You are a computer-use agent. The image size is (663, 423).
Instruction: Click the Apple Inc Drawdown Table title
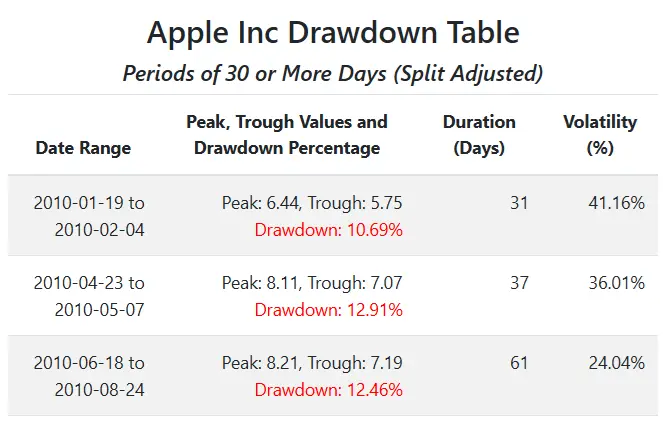tap(333, 32)
